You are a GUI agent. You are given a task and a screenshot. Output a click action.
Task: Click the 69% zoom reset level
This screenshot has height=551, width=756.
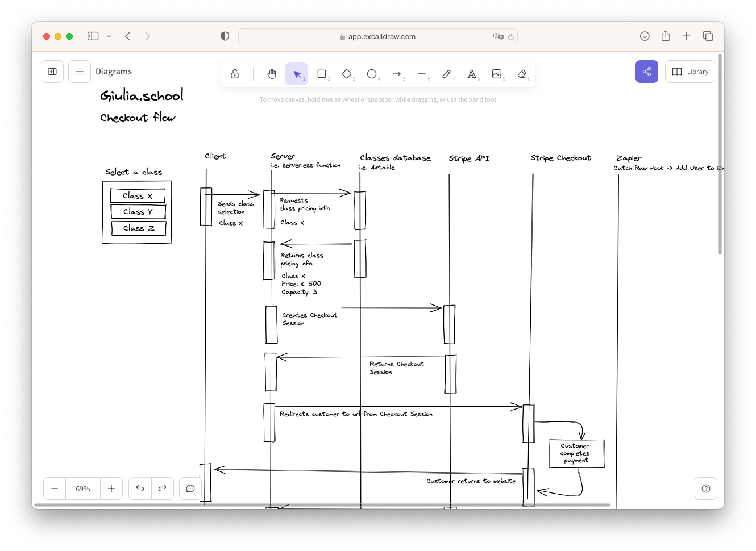83,489
